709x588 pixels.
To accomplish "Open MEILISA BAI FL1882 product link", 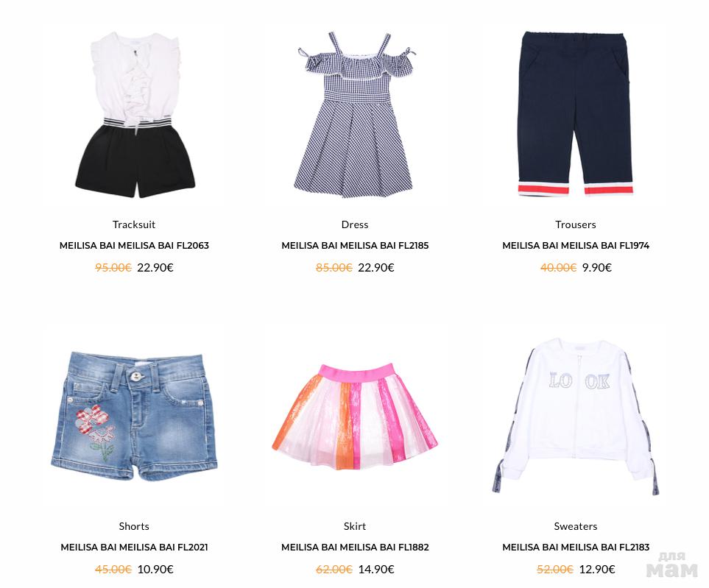I will [x=355, y=547].
